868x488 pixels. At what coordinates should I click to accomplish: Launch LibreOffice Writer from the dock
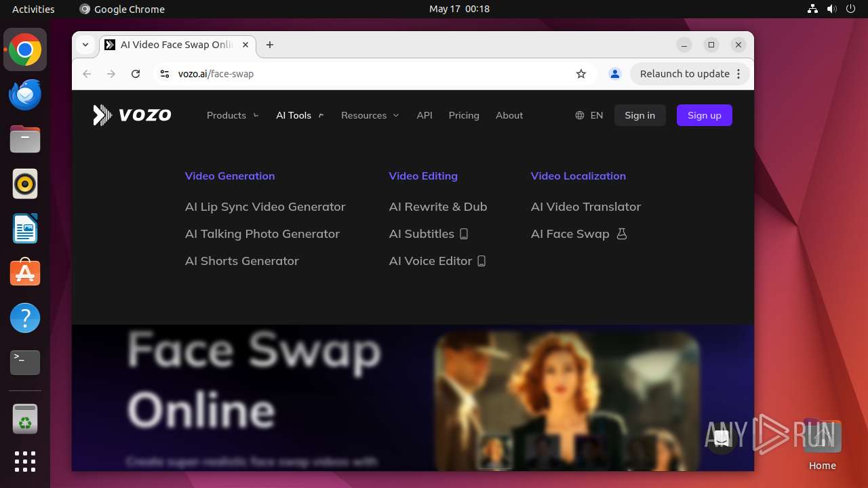point(25,229)
